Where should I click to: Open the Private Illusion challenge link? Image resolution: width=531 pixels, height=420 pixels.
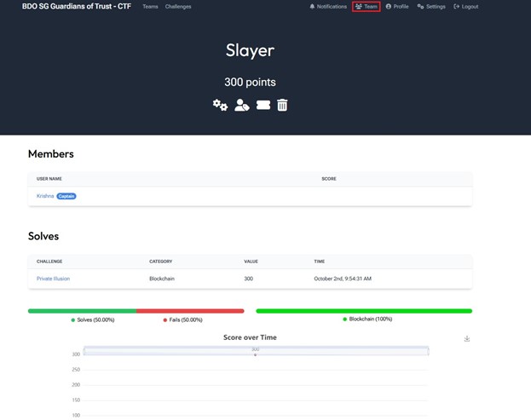pos(53,279)
